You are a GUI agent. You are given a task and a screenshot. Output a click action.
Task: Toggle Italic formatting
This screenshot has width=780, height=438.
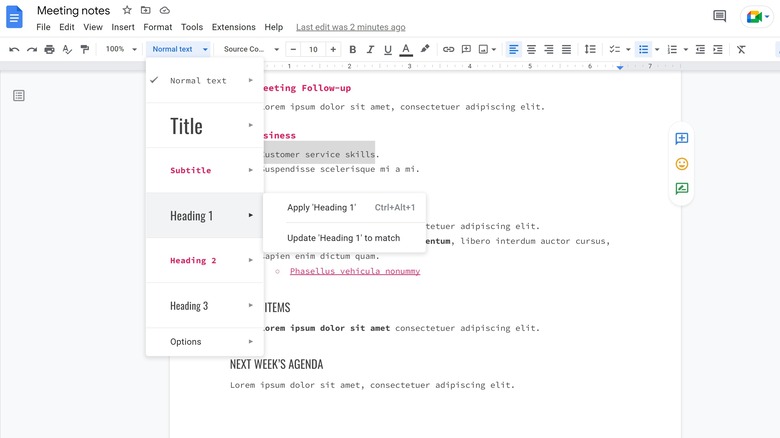pyautogui.click(x=370, y=49)
